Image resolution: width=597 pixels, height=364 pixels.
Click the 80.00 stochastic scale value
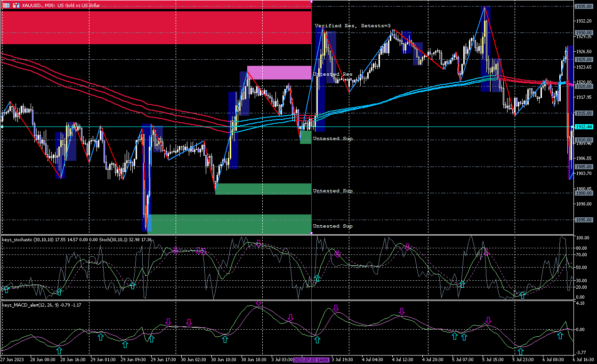[x=581, y=248]
